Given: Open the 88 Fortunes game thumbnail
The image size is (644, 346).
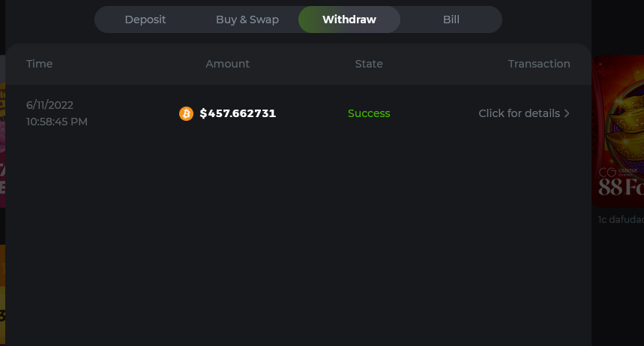Looking at the screenshot, I should [x=619, y=131].
